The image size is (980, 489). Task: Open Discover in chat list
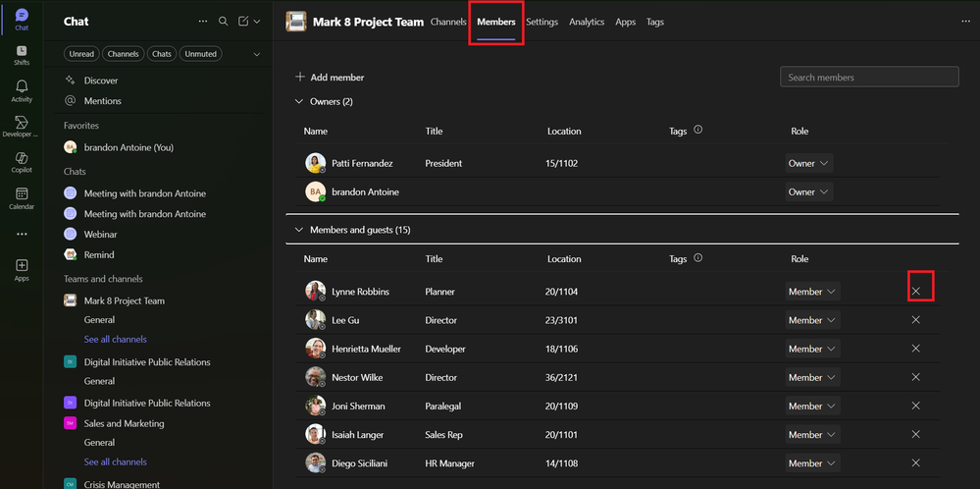click(x=101, y=81)
